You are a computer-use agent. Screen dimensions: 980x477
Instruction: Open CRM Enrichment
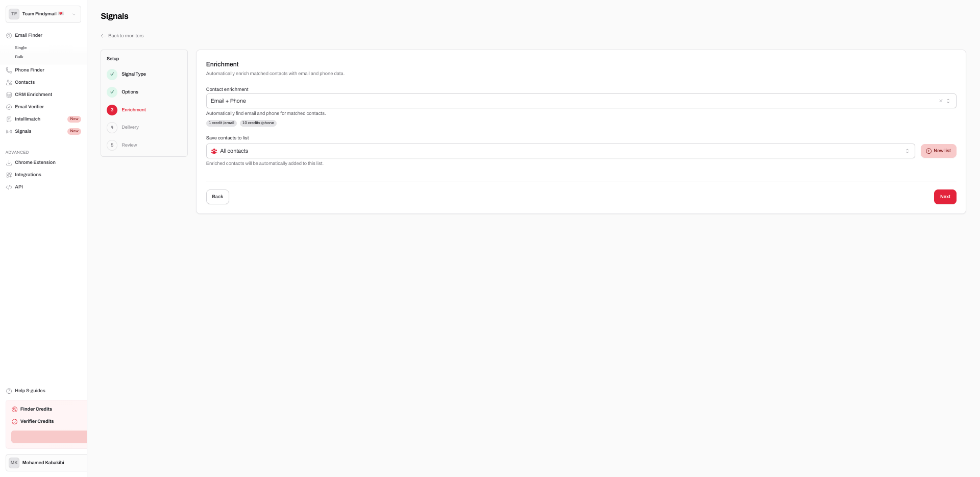point(34,94)
